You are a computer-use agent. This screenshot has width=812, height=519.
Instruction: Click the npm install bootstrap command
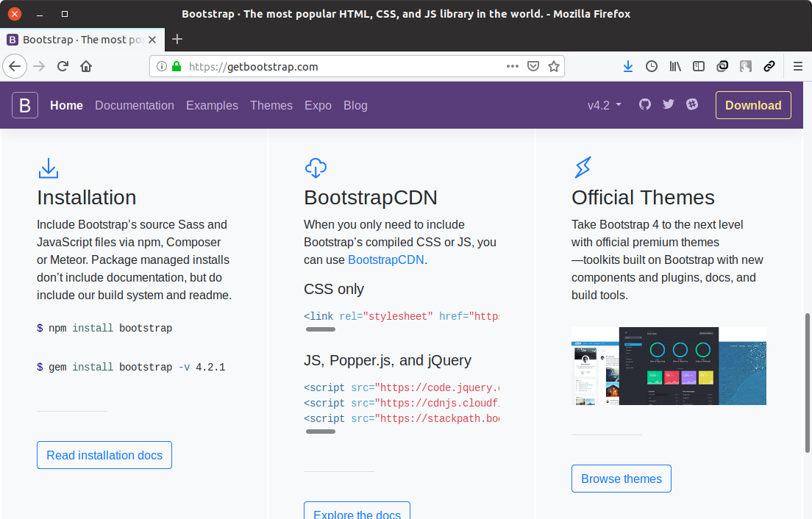(x=104, y=328)
